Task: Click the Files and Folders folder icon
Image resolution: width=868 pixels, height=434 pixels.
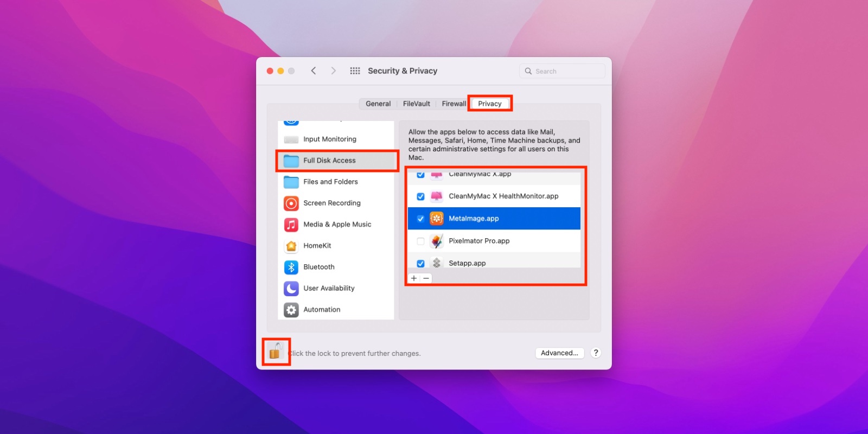Action: click(x=291, y=182)
